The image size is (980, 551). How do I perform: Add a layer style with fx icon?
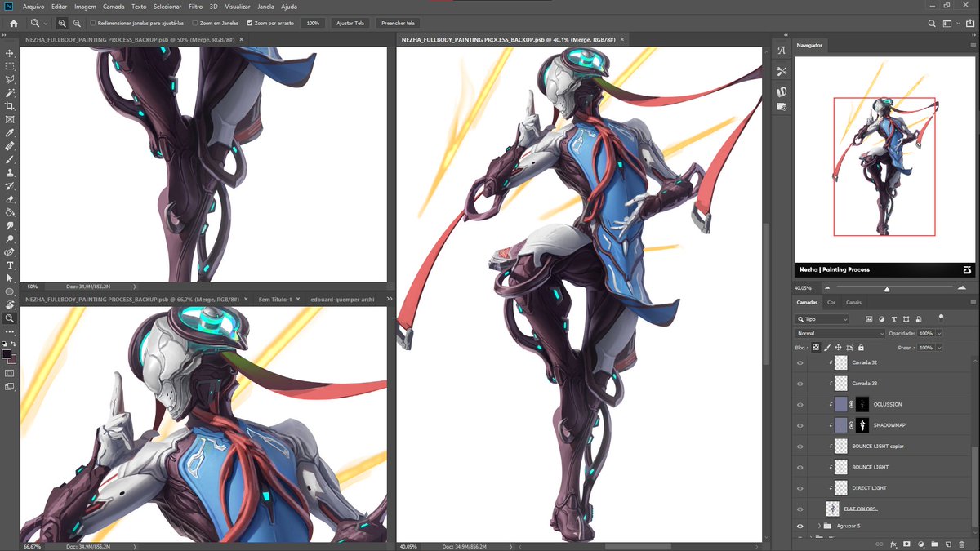click(x=893, y=544)
